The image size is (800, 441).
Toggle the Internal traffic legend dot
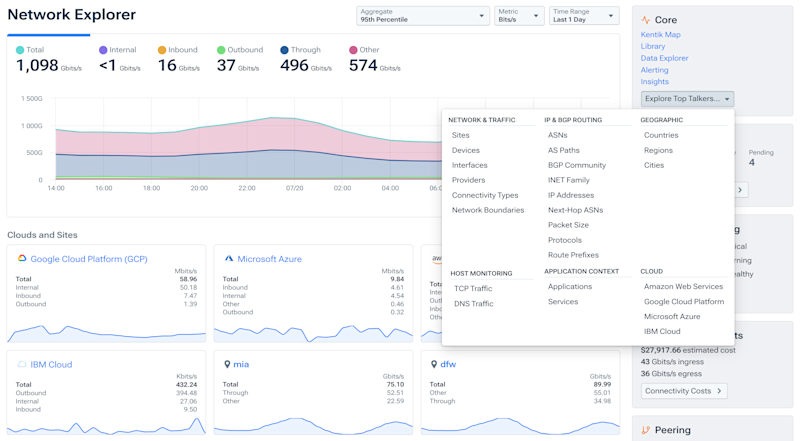pyautogui.click(x=103, y=50)
